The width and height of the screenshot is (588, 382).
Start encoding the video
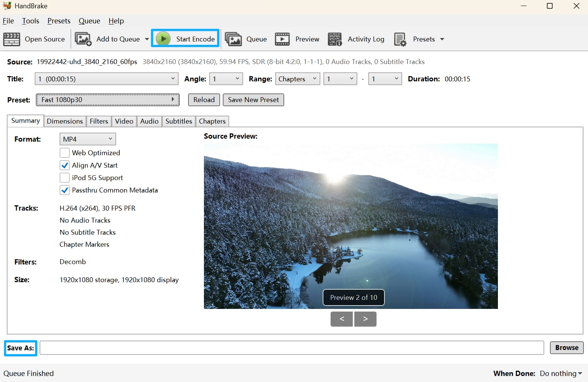click(x=185, y=38)
